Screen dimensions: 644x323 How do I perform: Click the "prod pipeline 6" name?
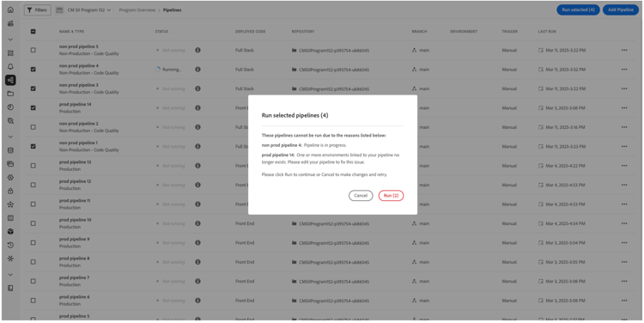(74, 296)
